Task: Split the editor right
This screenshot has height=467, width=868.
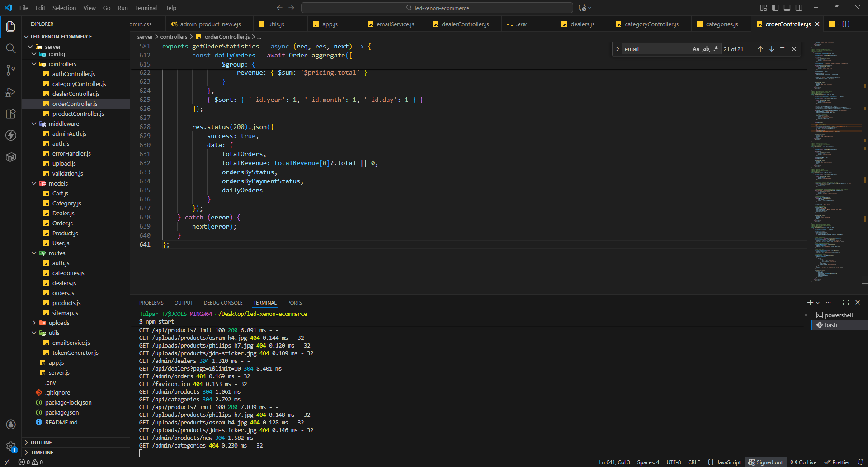Action: click(846, 24)
